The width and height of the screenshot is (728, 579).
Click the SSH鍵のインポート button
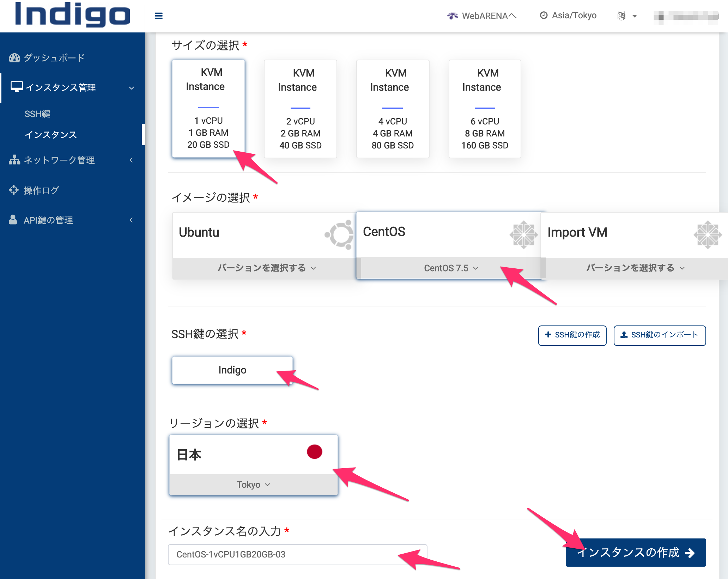tap(660, 335)
